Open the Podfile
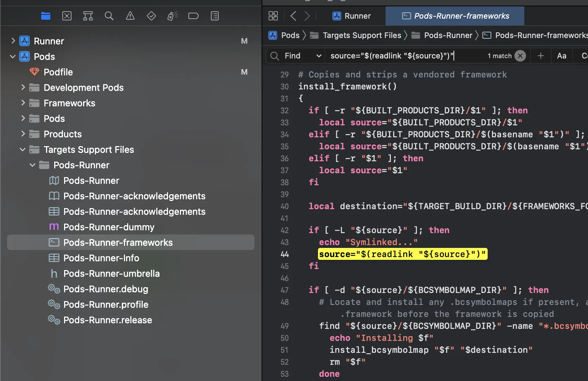Image resolution: width=588 pixels, height=381 pixels. point(131,72)
